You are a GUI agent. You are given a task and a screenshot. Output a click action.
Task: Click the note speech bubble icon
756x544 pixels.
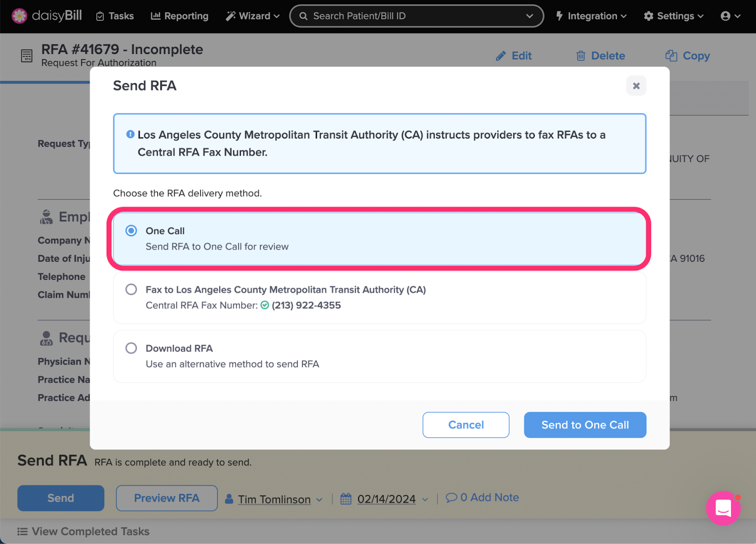click(x=452, y=497)
